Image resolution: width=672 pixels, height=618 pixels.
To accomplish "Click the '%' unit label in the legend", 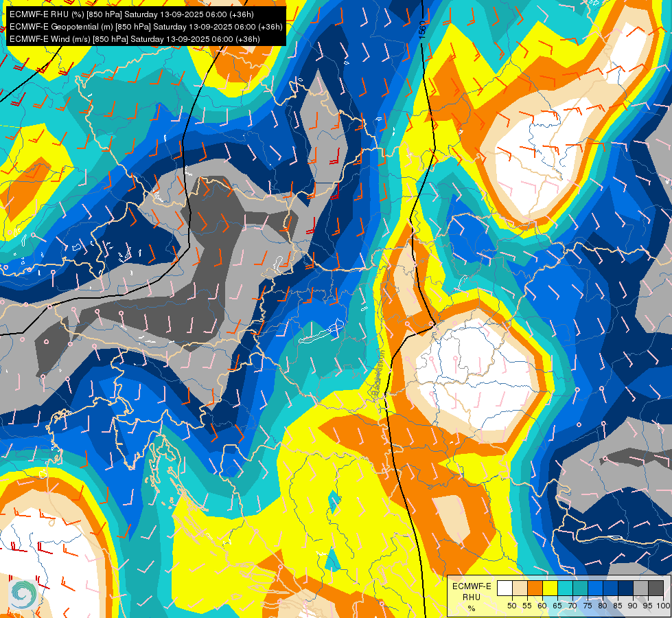I will click(472, 608).
